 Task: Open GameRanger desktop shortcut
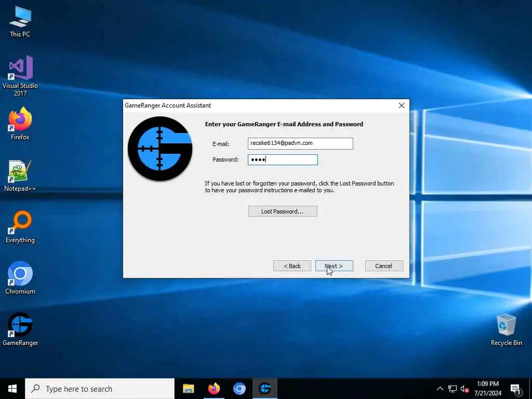20,329
